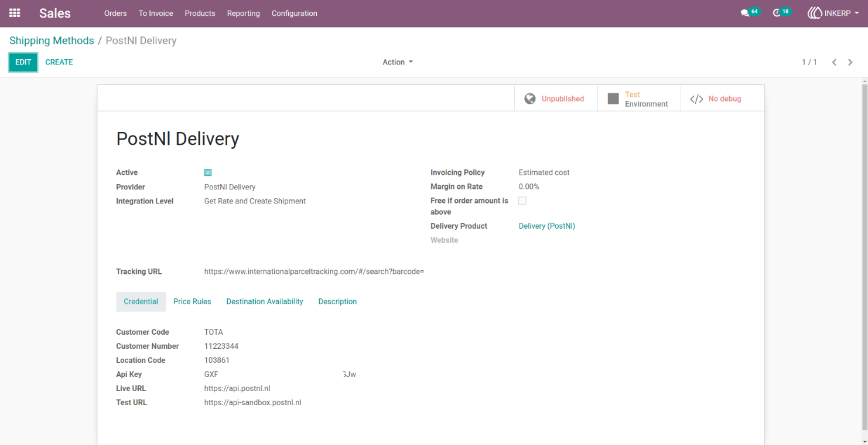Open the To Invoice menu
The height and width of the screenshot is (445, 868).
click(156, 13)
